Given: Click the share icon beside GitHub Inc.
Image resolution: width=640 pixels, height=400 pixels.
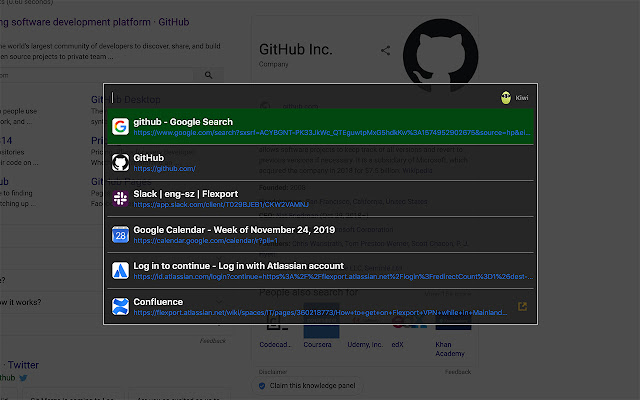Looking at the screenshot, I should tap(385, 50).
